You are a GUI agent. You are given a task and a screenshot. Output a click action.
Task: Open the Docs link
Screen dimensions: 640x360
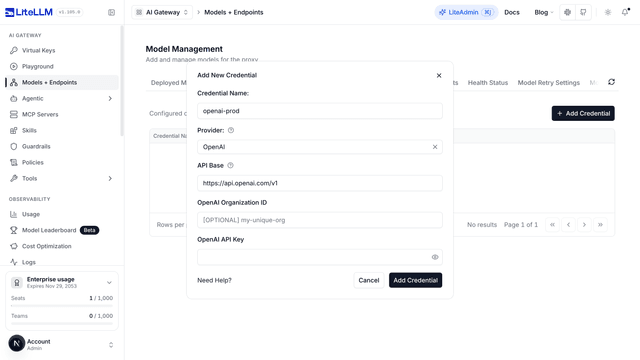pyautogui.click(x=512, y=12)
